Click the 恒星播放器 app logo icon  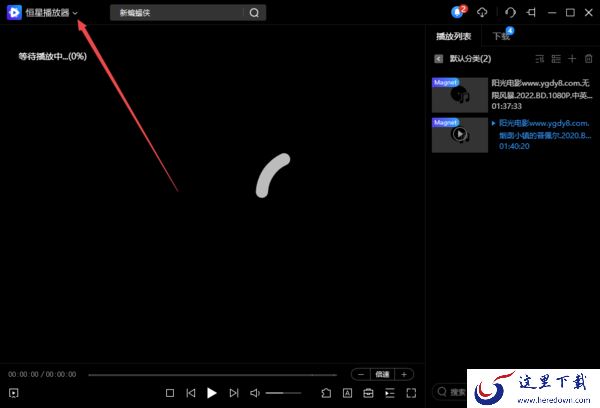tap(14, 13)
